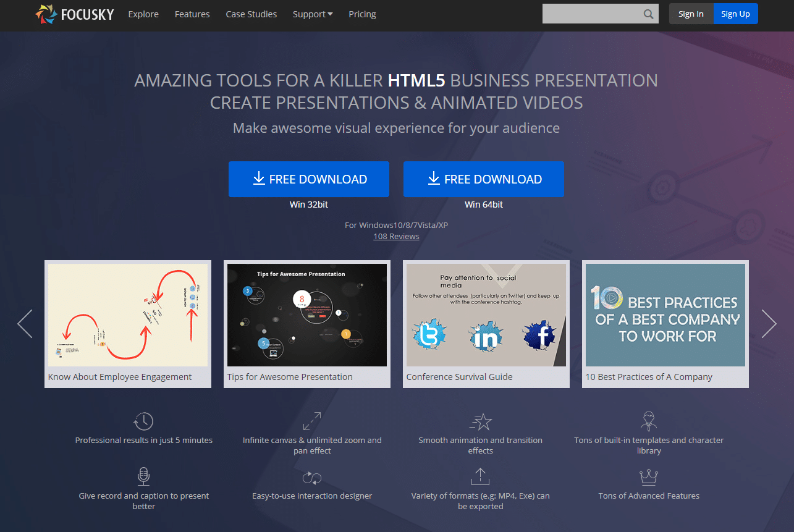The image size is (794, 532).
Task: Click the clock icon for professional results
Action: click(x=143, y=421)
